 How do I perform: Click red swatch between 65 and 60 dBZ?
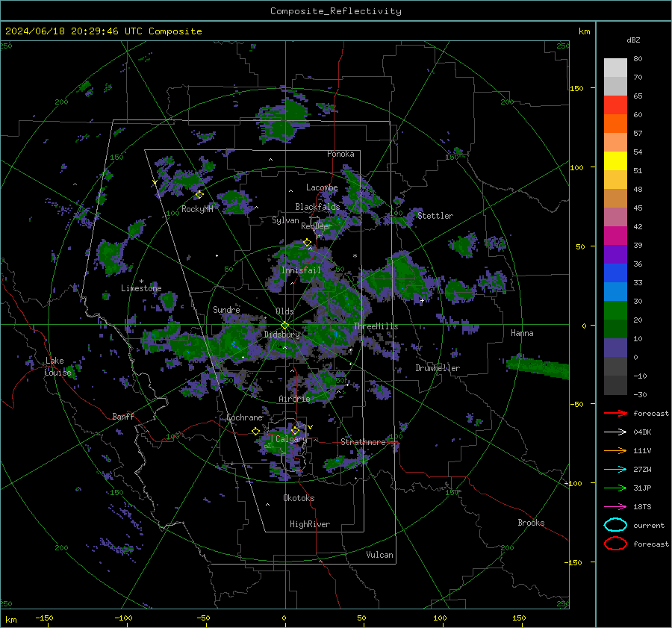click(x=615, y=105)
